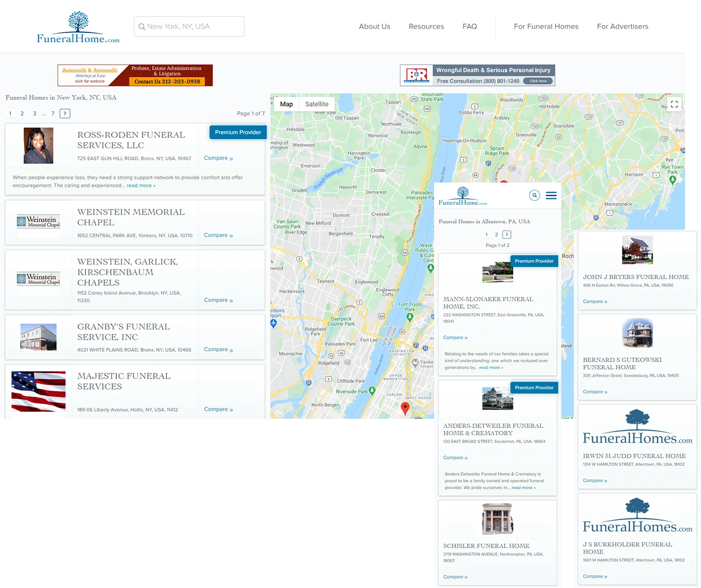Click the airport marker near Teterboro

274,323
